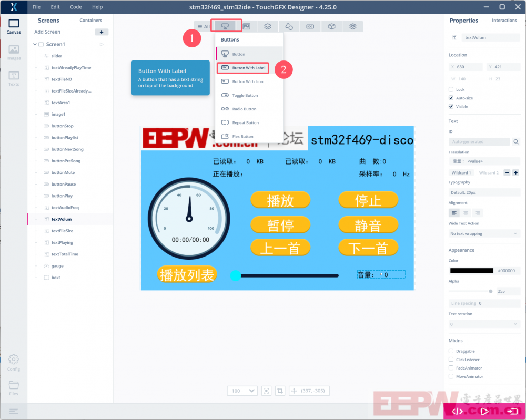Disable the Auto-size checkbox
This screenshot has width=526, height=420.
tap(451, 98)
